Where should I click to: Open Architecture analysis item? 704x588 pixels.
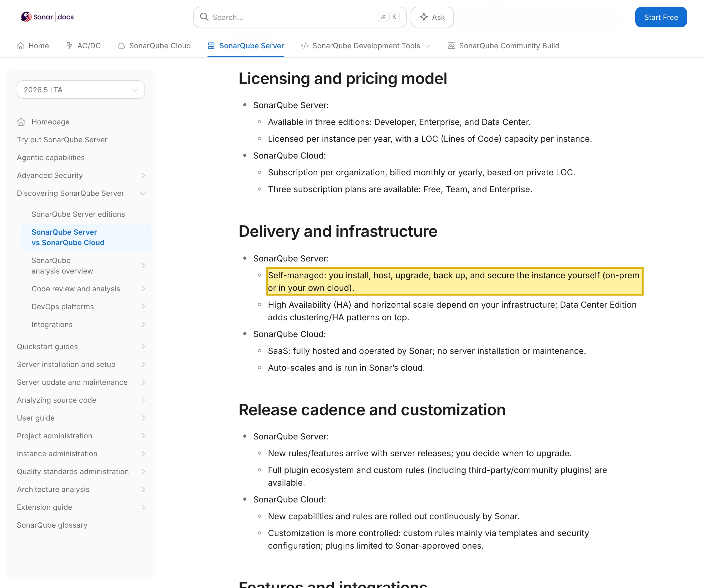pyautogui.click(x=81, y=489)
